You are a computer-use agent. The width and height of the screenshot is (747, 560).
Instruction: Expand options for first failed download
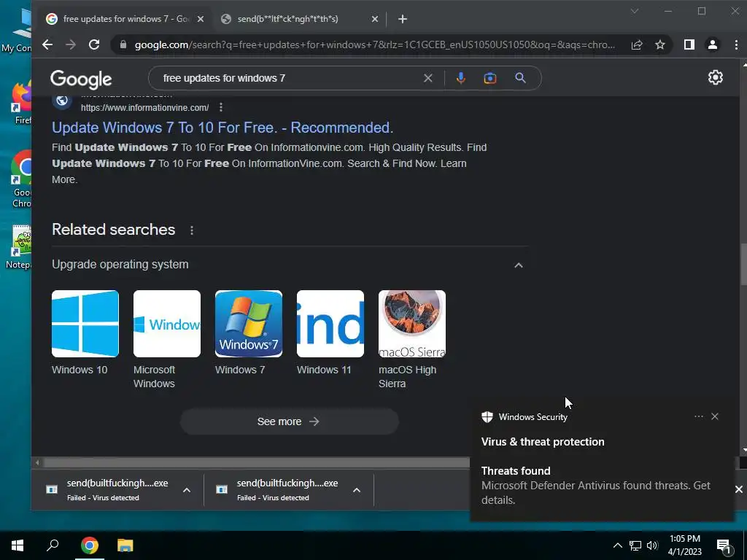pos(187,490)
